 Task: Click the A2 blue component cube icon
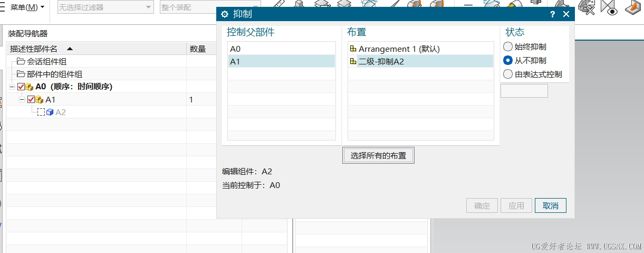[50, 113]
